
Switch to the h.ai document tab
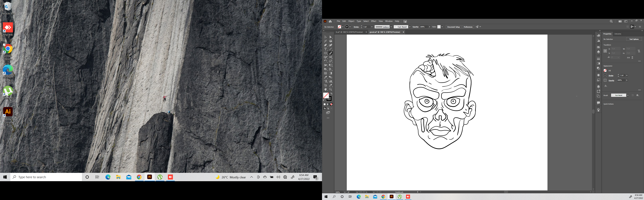[x=349, y=32]
